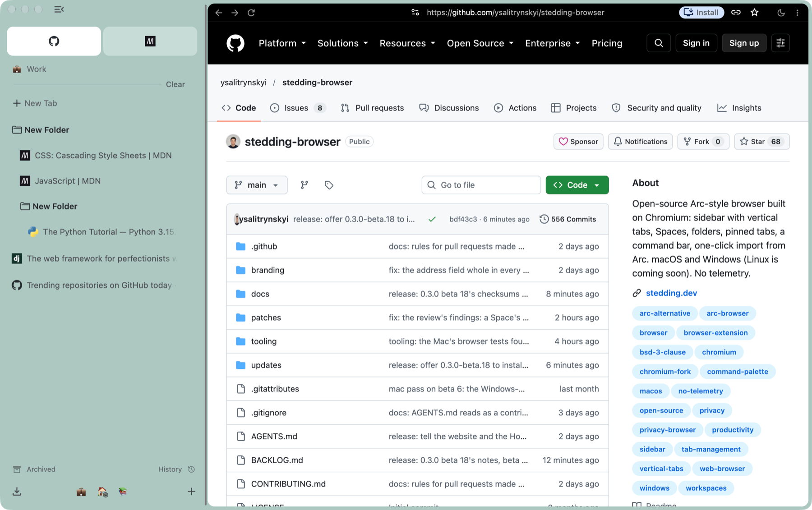
Task: Copy page link icon in address bar
Action: (736, 13)
